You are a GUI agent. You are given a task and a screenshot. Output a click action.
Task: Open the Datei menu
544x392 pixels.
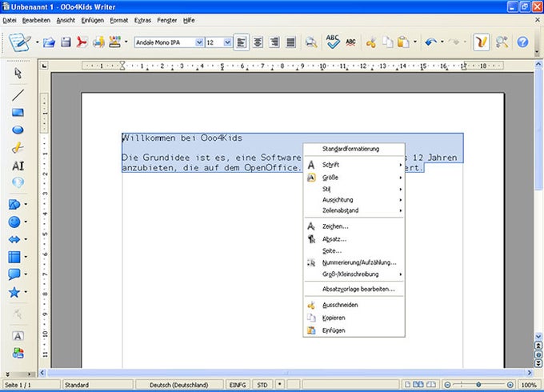[x=10, y=20]
